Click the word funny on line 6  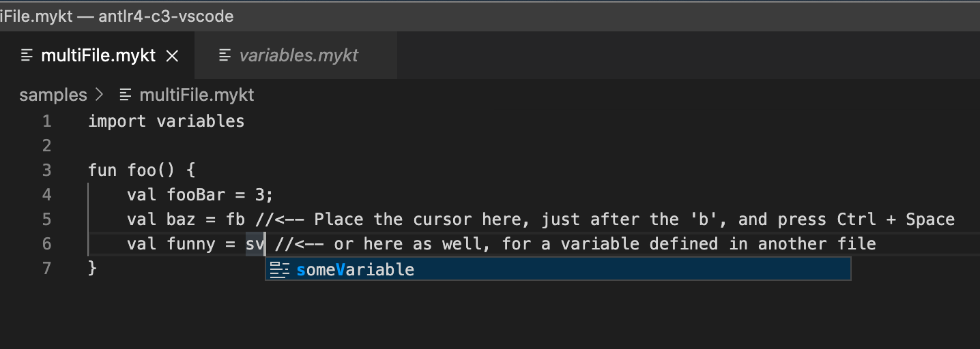point(191,244)
